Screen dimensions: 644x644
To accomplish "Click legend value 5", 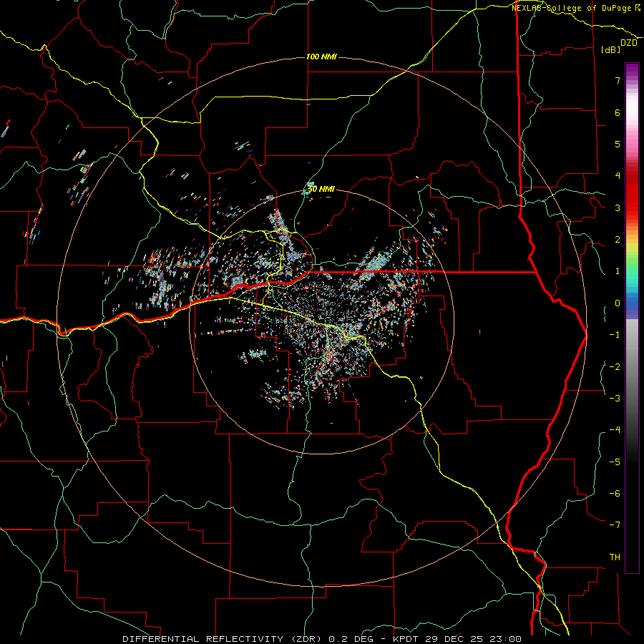I will pos(618,144).
